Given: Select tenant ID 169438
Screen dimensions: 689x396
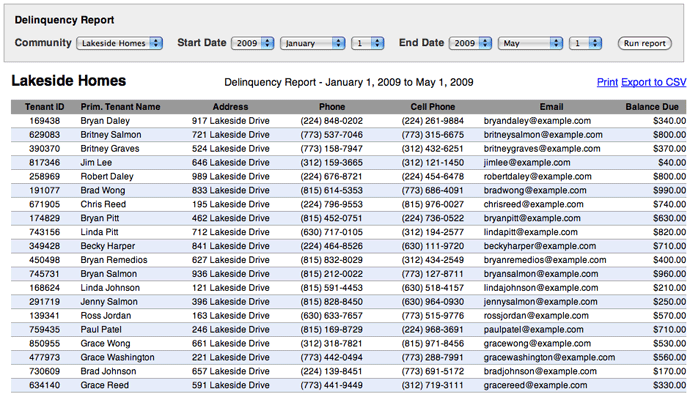Looking at the screenshot, I should click(44, 121).
